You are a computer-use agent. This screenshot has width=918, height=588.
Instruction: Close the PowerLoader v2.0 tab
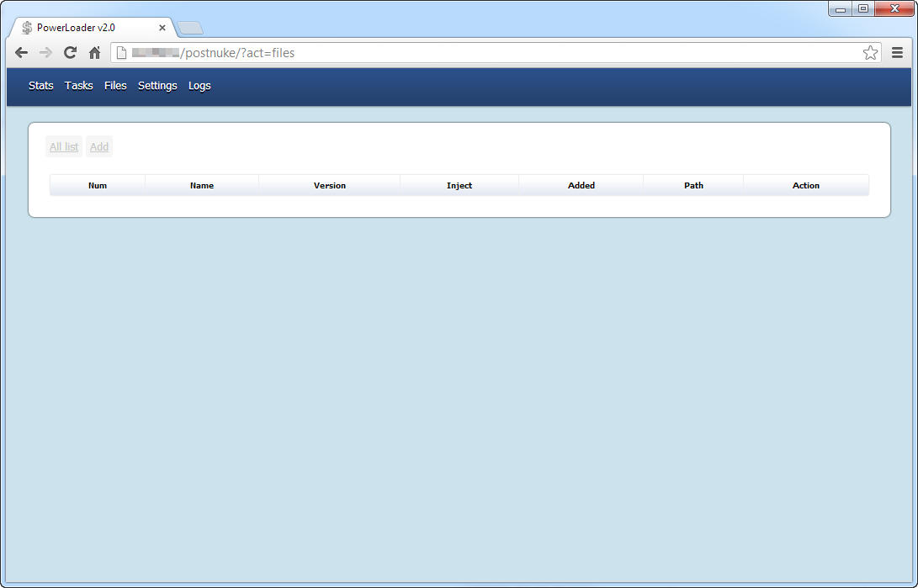point(162,28)
